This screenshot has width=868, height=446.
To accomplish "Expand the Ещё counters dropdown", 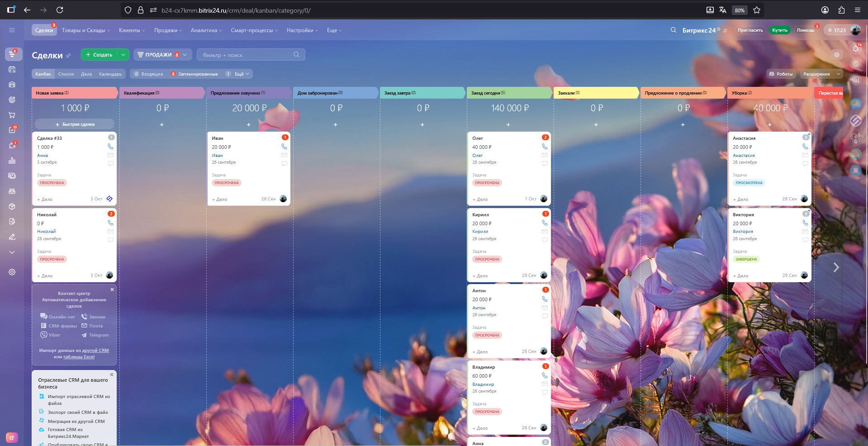I will click(x=242, y=74).
